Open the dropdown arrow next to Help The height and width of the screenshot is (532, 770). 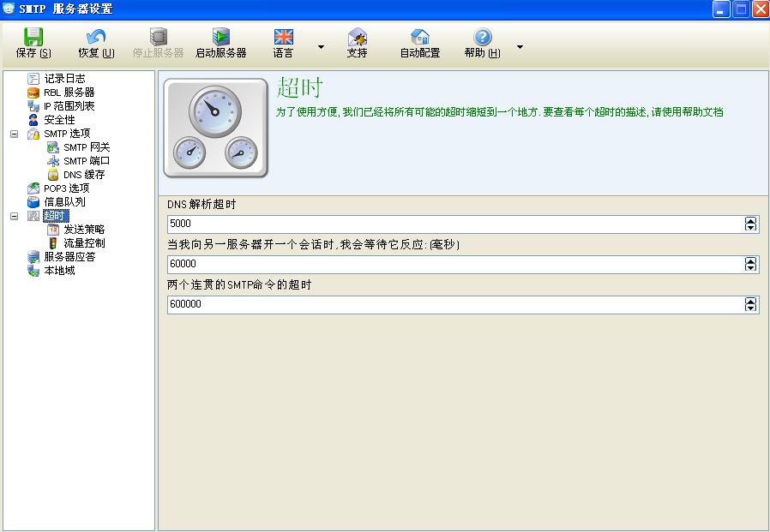coord(520,47)
